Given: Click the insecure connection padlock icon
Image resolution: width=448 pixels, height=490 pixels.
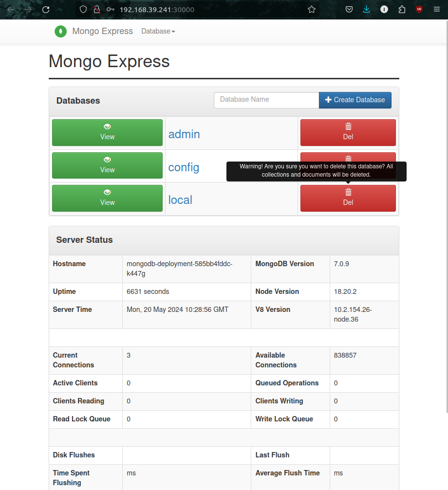Looking at the screenshot, I should [97, 10].
